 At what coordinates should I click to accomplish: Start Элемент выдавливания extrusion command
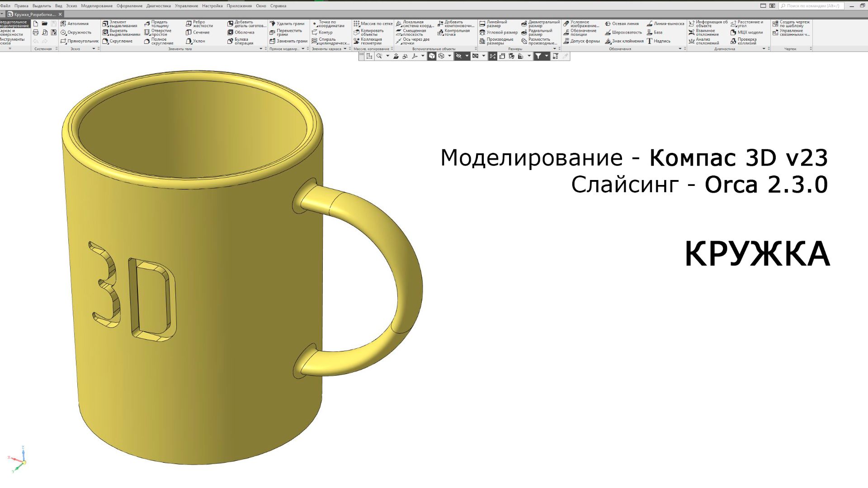pos(120,24)
